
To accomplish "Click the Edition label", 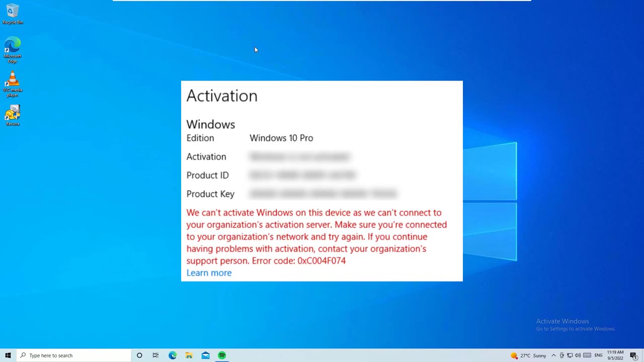I will tap(200, 138).
